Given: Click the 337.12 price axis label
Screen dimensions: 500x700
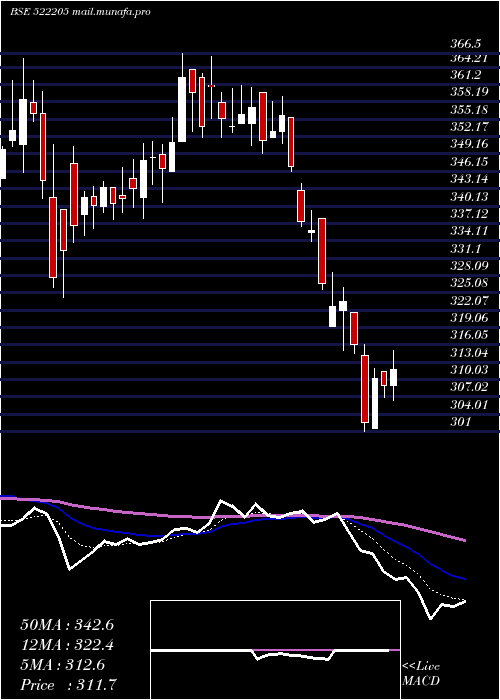Looking at the screenshot, I should tap(468, 214).
